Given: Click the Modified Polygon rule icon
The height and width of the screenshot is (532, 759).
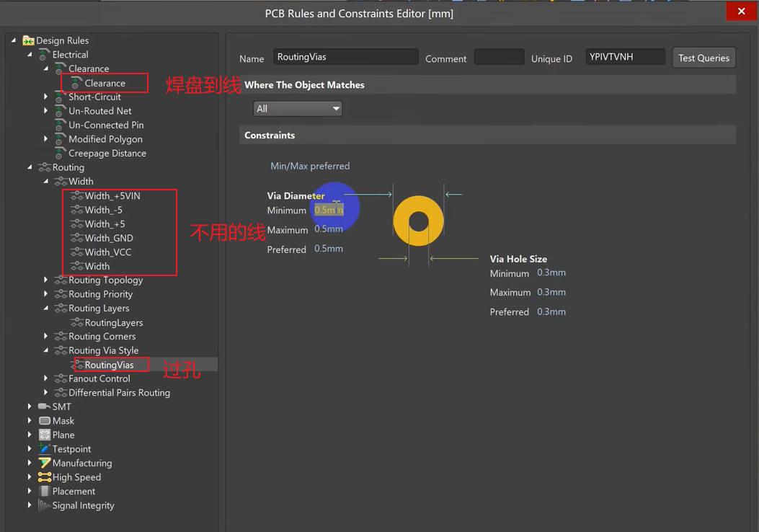Looking at the screenshot, I should point(60,139).
